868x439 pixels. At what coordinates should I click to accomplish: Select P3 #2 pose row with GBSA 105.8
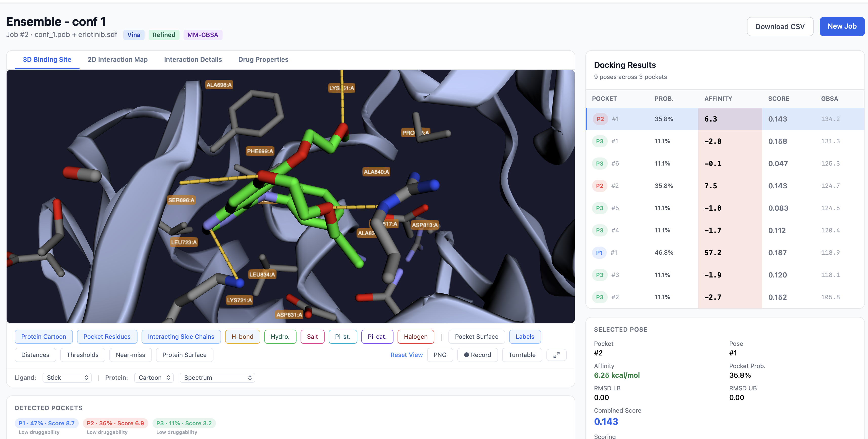click(725, 297)
